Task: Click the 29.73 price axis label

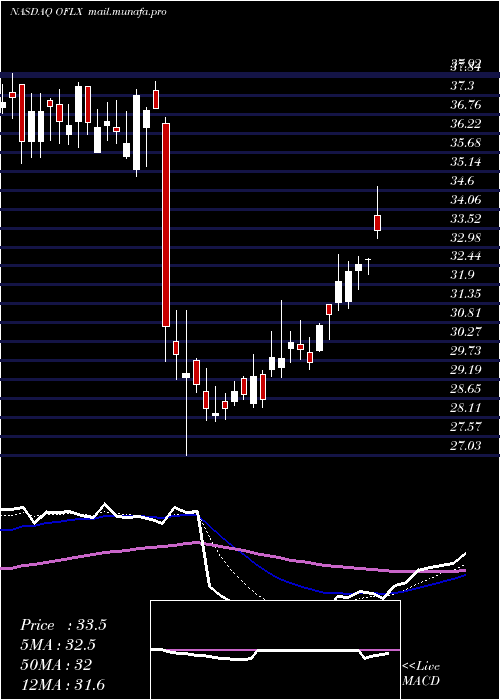Action: click(x=466, y=351)
